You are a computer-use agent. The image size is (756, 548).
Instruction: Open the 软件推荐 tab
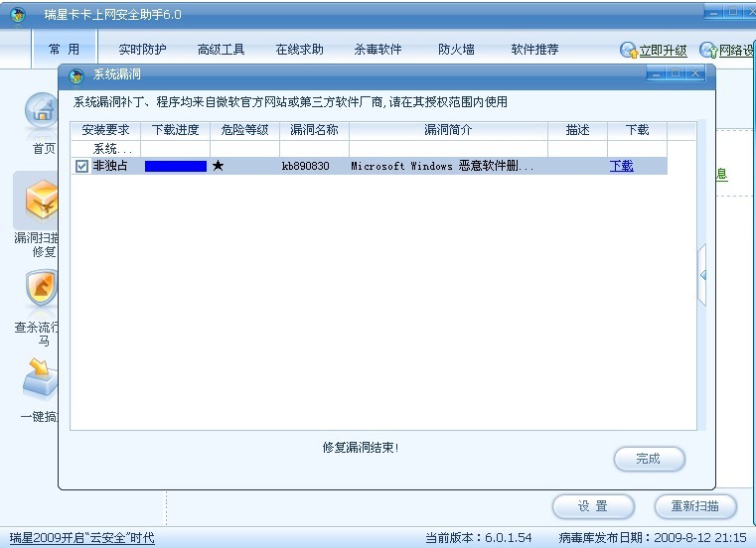coord(534,50)
